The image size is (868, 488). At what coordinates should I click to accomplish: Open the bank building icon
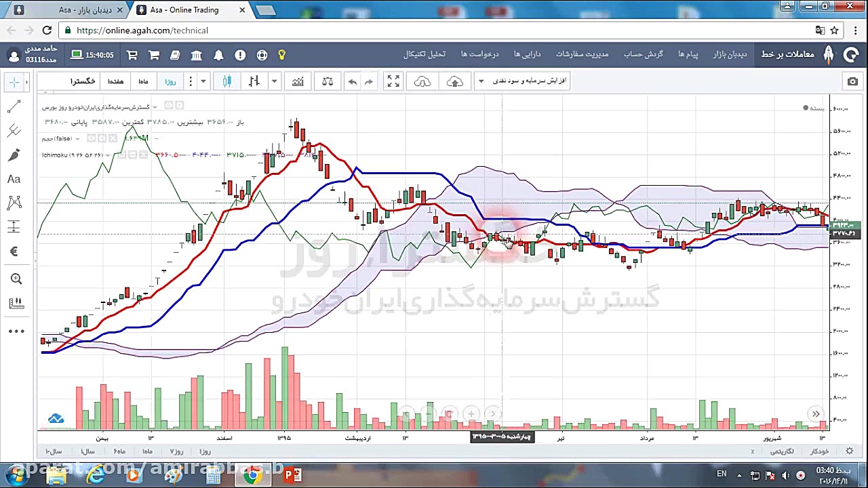click(x=196, y=55)
